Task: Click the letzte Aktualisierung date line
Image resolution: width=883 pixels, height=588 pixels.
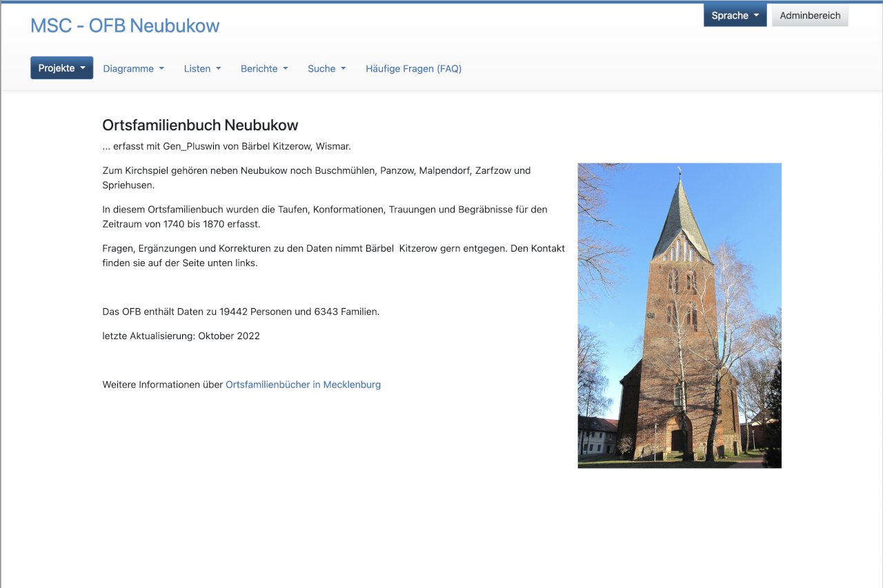Action: [181, 336]
